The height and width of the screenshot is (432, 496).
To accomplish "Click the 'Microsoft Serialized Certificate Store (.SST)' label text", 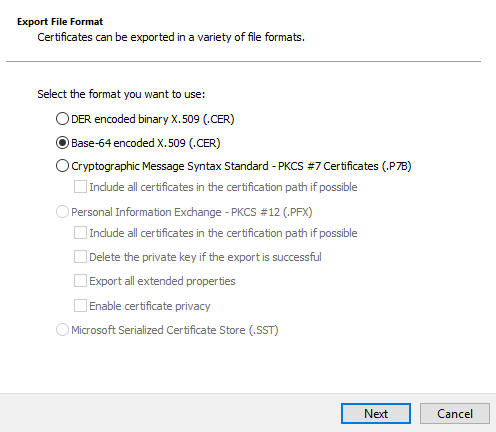I will pos(175,330).
